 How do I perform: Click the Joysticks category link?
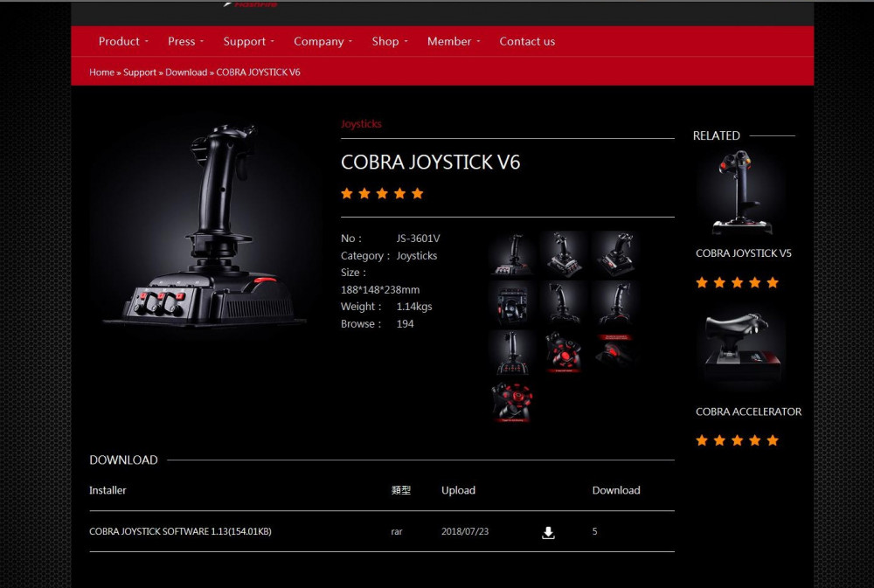point(361,124)
